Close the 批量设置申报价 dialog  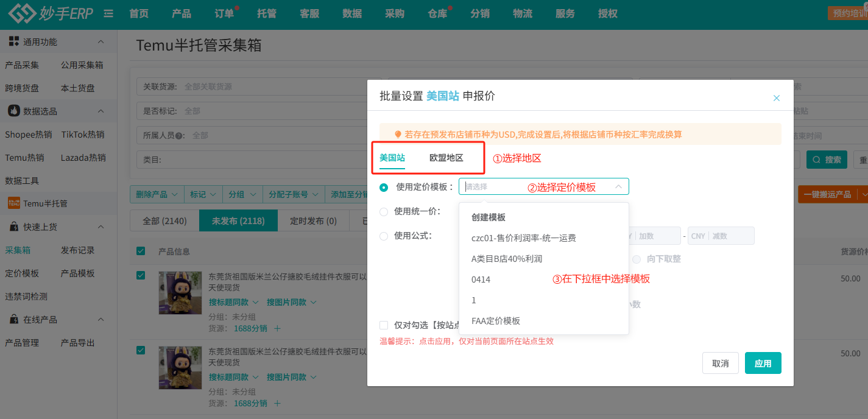point(777,97)
